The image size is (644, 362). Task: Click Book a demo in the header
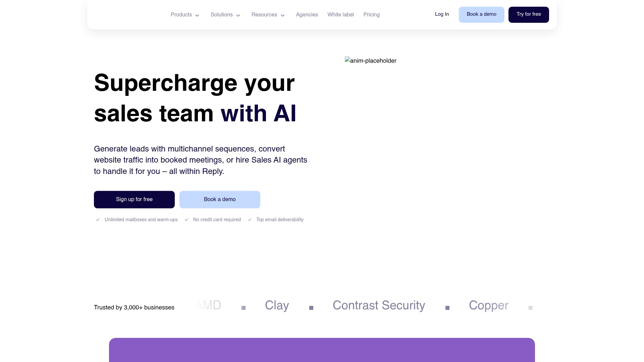pyautogui.click(x=481, y=15)
